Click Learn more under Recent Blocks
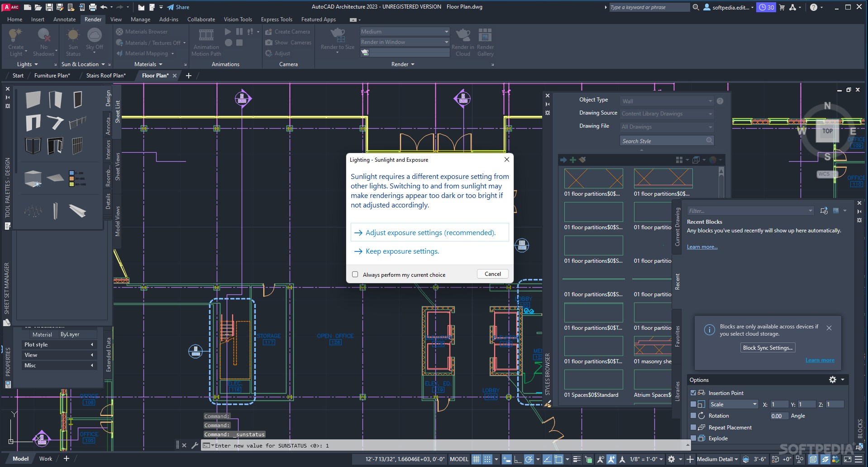The height and width of the screenshot is (467, 868). click(702, 247)
